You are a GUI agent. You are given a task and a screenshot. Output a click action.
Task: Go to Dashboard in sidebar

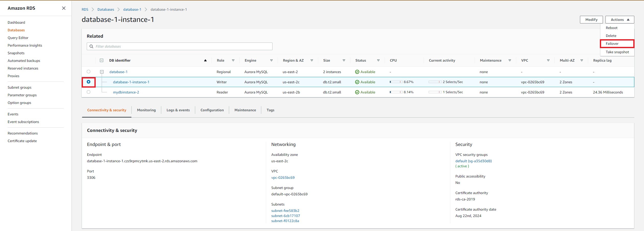pos(16,22)
